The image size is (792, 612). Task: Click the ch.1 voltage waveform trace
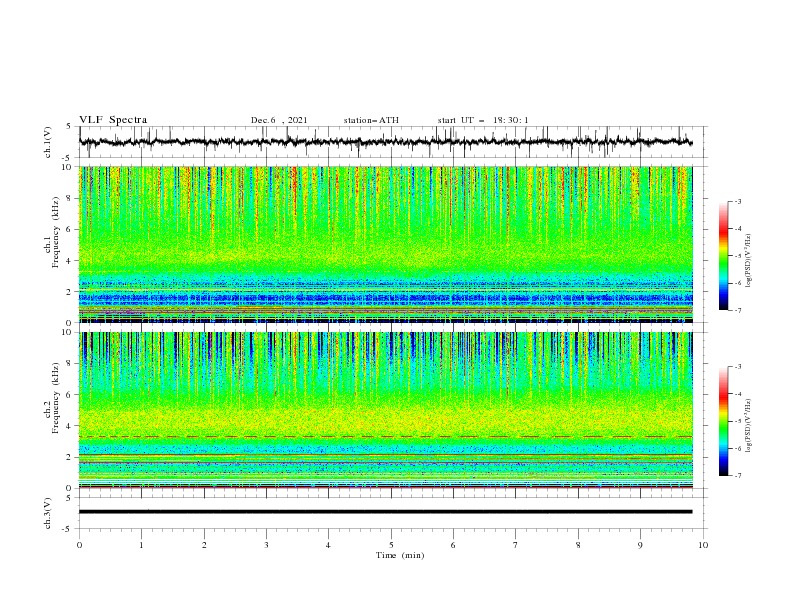[x=385, y=142]
